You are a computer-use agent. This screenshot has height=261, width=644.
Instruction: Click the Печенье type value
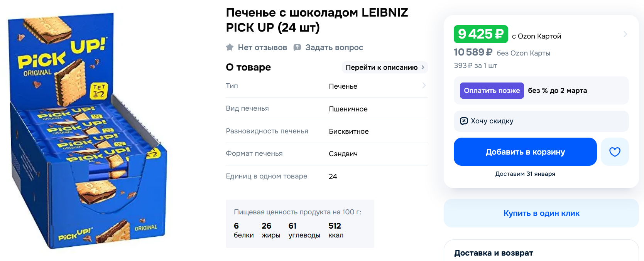click(x=343, y=86)
